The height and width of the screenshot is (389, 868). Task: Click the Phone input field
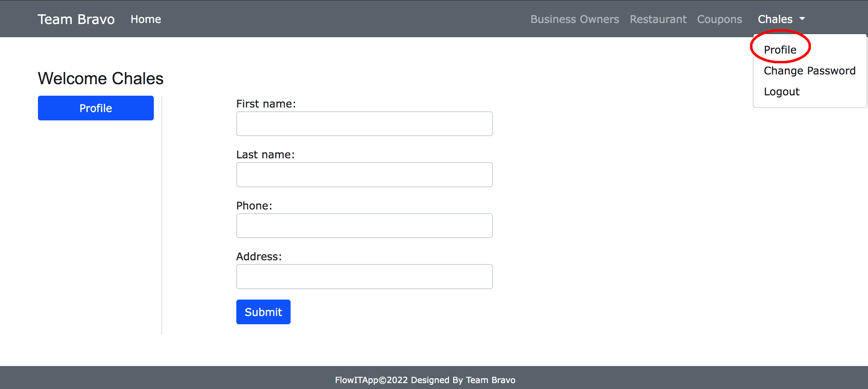pos(365,225)
